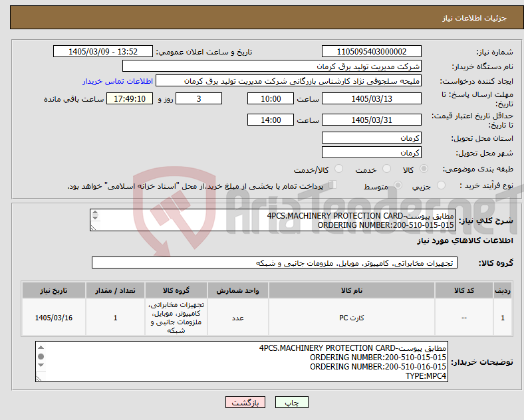Click the واحد شمارش column header
The height and width of the screenshot is (420, 524).
237,290
